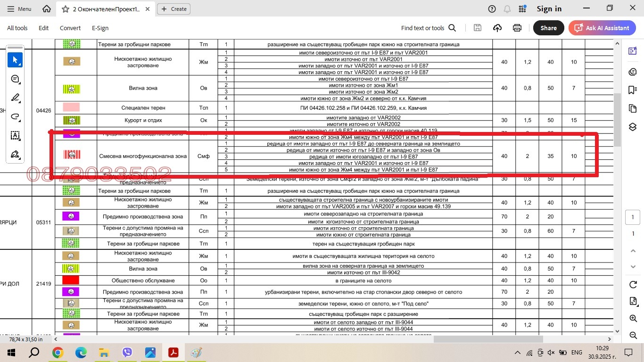The width and height of the screenshot is (644, 362).
Task: Select the Selection tool in the left toolbar
Action: (15, 60)
